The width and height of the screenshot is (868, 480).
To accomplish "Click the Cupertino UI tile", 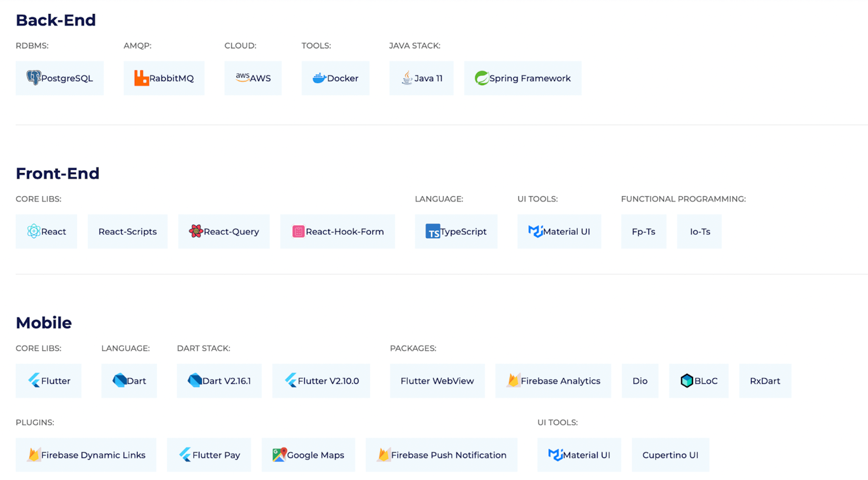I will pos(670,455).
